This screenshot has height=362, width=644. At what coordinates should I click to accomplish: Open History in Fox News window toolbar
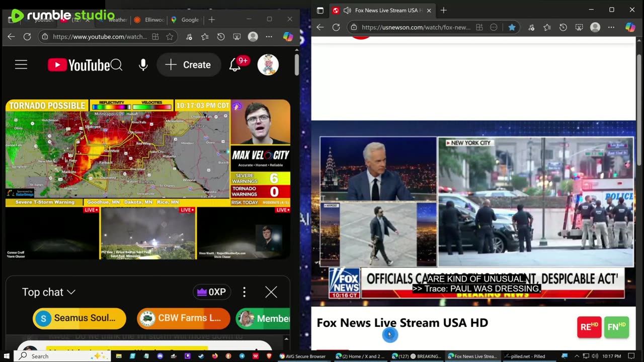(563, 27)
